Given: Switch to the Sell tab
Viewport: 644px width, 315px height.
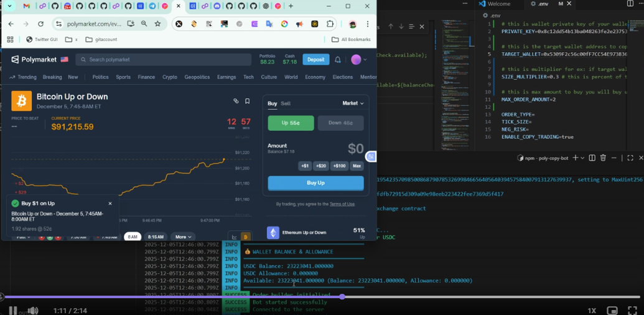Looking at the screenshot, I should point(286,103).
